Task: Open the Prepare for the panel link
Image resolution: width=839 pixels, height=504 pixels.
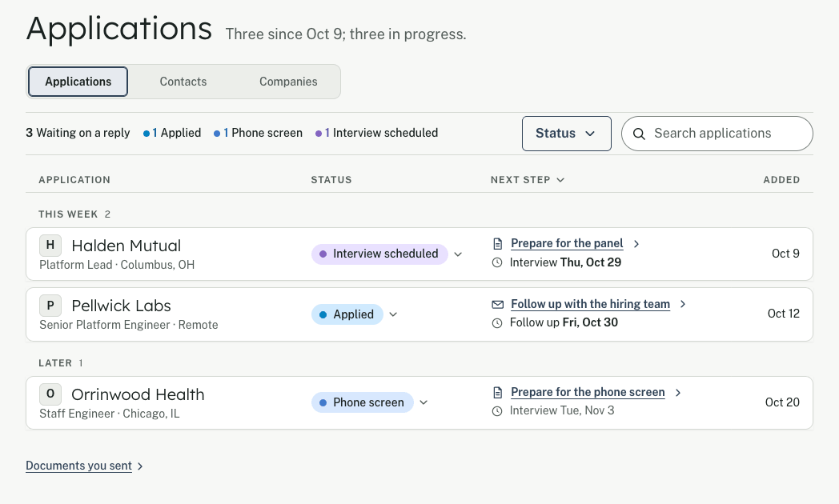Action: click(x=567, y=244)
